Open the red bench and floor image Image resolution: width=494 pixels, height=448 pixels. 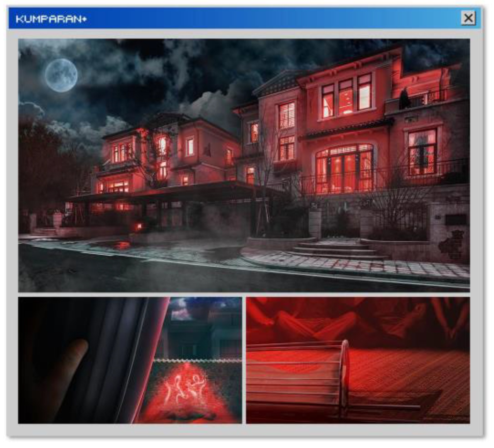[x=358, y=360]
